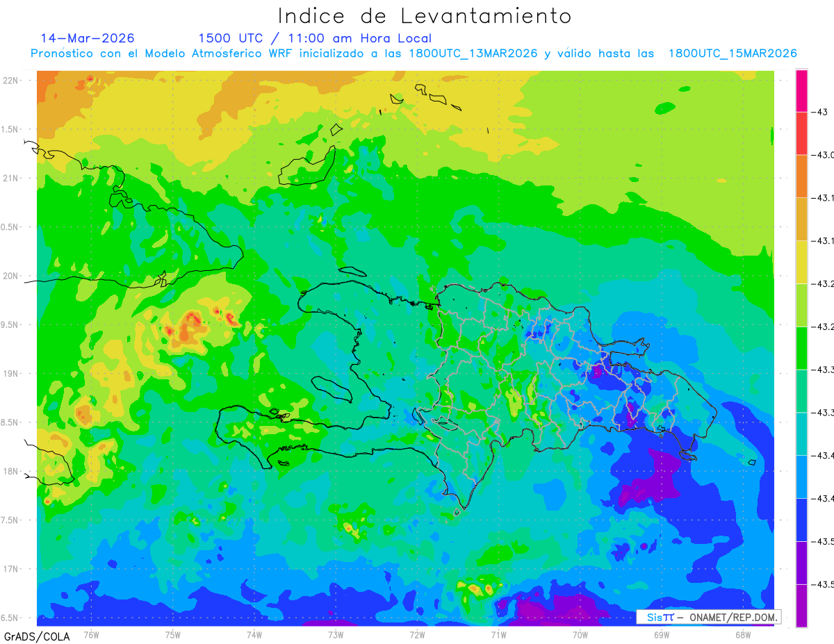Click the "74W" longitude label
834x644 pixels.
(254, 634)
